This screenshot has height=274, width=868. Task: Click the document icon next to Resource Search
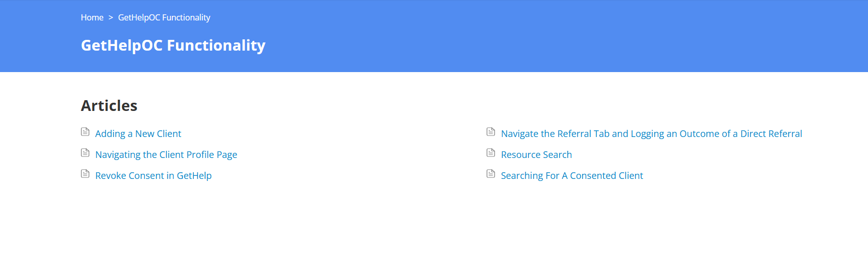[491, 153]
